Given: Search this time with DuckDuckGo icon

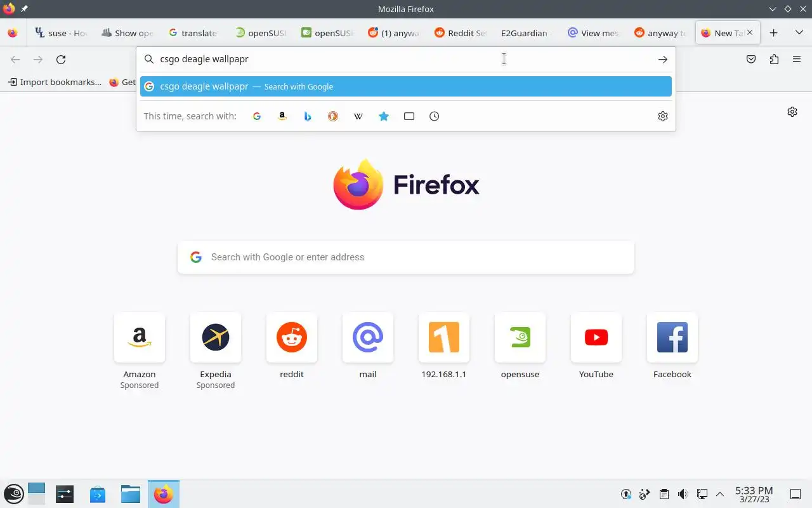Looking at the screenshot, I should tap(333, 116).
